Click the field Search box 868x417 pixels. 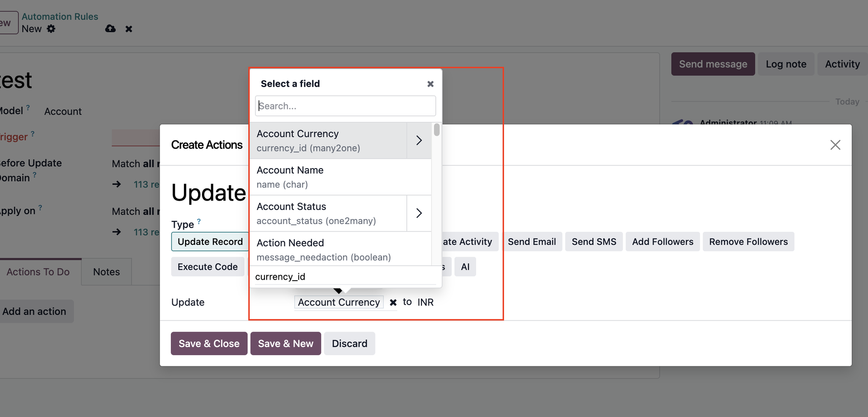click(345, 106)
